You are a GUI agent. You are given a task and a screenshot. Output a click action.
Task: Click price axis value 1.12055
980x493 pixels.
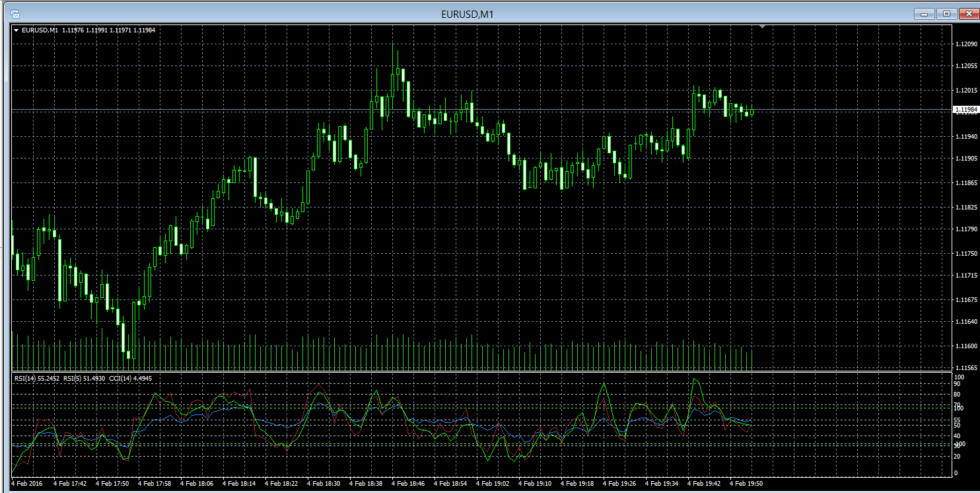click(x=965, y=66)
